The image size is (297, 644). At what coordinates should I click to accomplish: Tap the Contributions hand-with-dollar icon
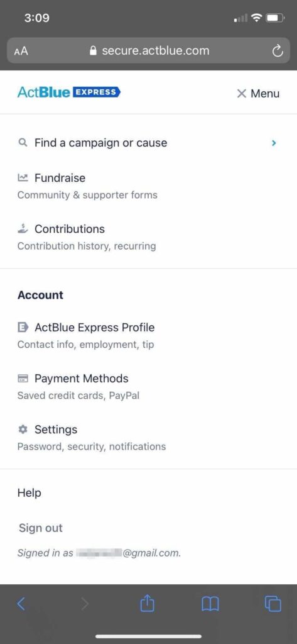click(23, 229)
